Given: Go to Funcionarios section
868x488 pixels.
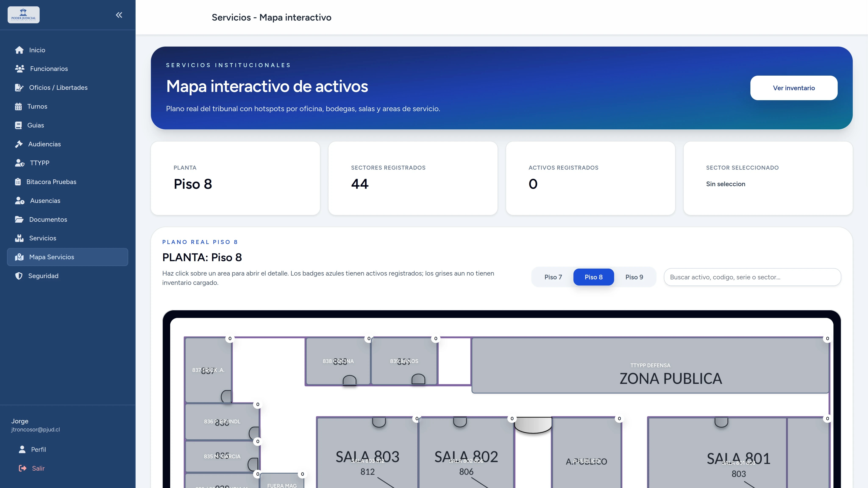Looking at the screenshot, I should click(67, 69).
